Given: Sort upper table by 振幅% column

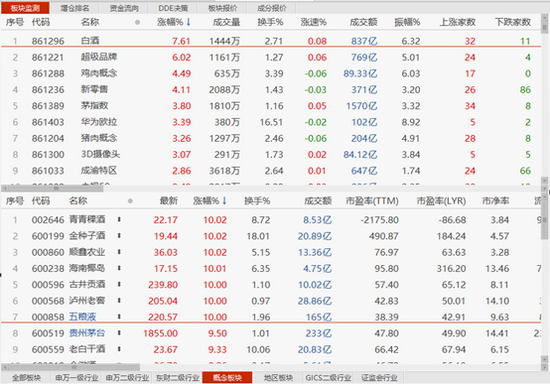Looking at the screenshot, I should (x=407, y=22).
